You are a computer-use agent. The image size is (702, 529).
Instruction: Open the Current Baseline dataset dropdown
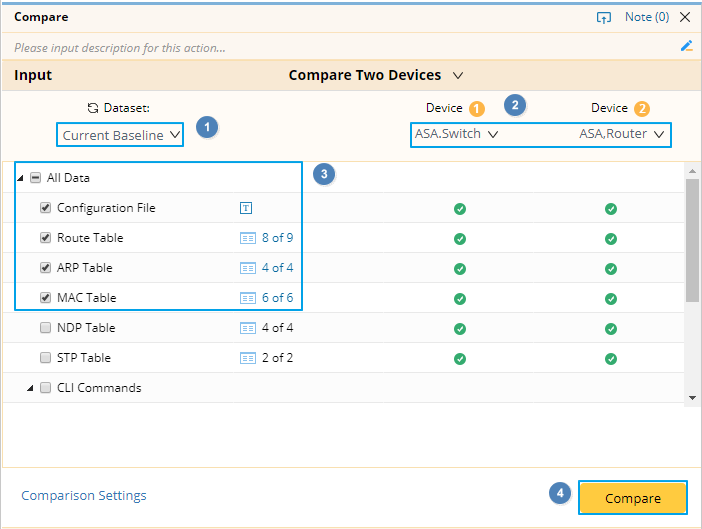click(120, 135)
